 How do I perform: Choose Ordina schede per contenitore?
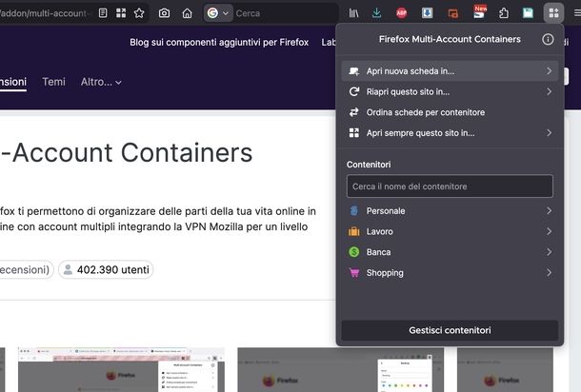tap(450, 112)
